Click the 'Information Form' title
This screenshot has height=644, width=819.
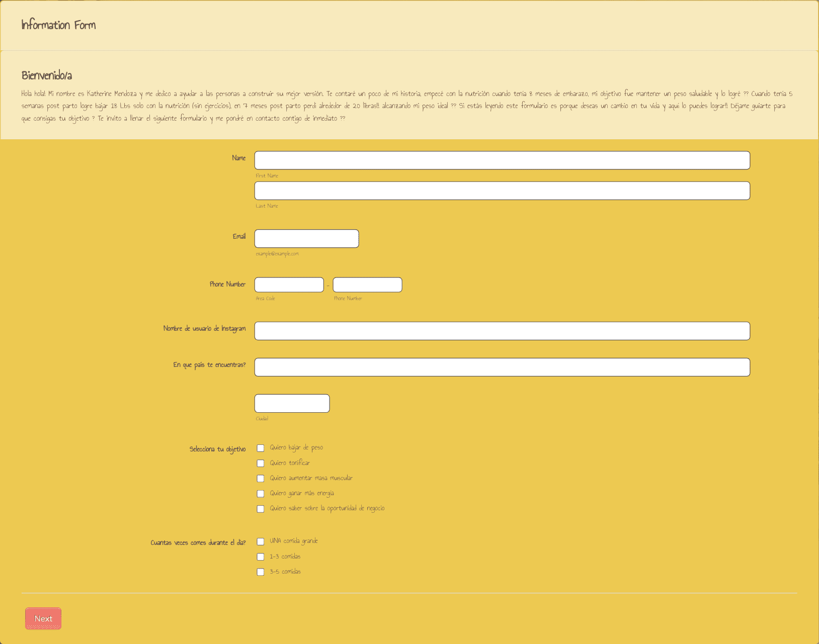[x=58, y=25]
